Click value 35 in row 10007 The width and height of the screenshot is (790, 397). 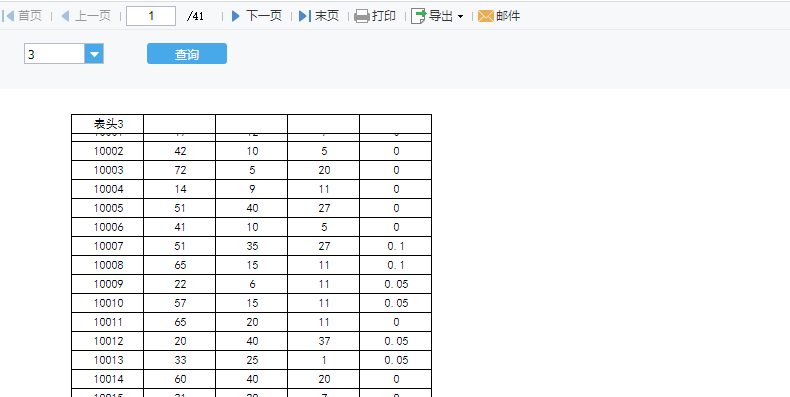252,246
